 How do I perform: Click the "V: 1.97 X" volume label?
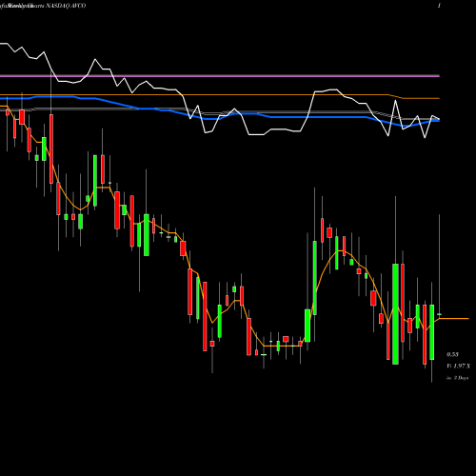click(x=459, y=367)
